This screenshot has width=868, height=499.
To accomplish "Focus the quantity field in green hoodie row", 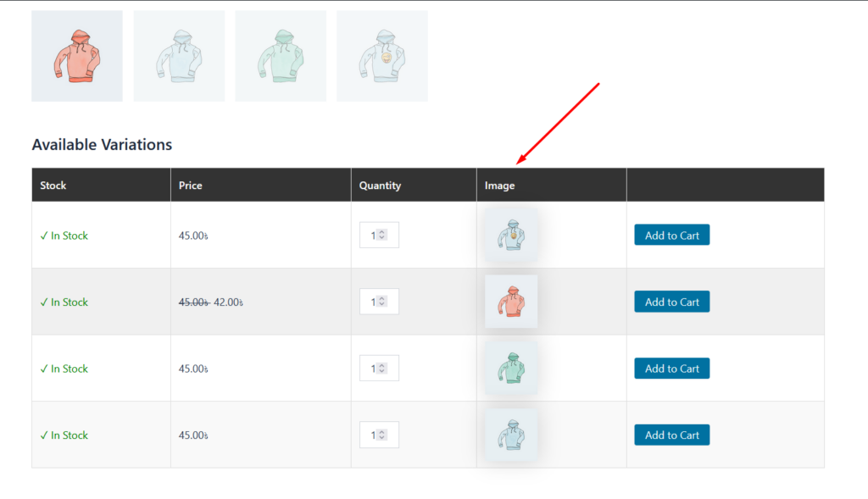I will click(371, 369).
